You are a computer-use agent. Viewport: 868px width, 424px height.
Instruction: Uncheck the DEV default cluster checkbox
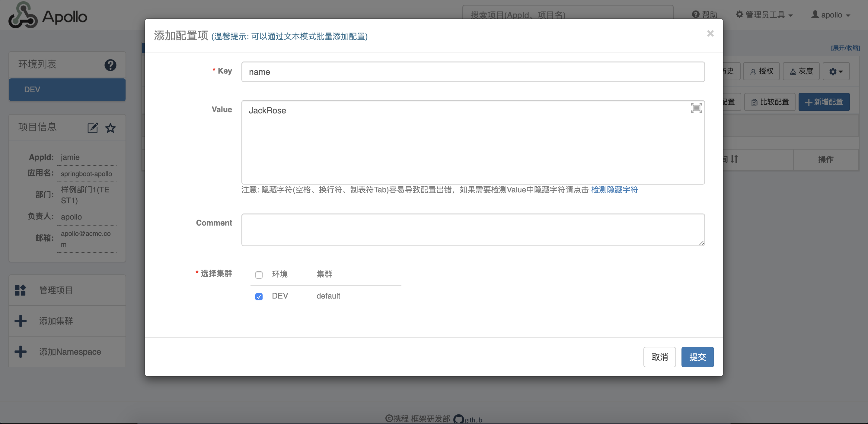[x=259, y=296]
